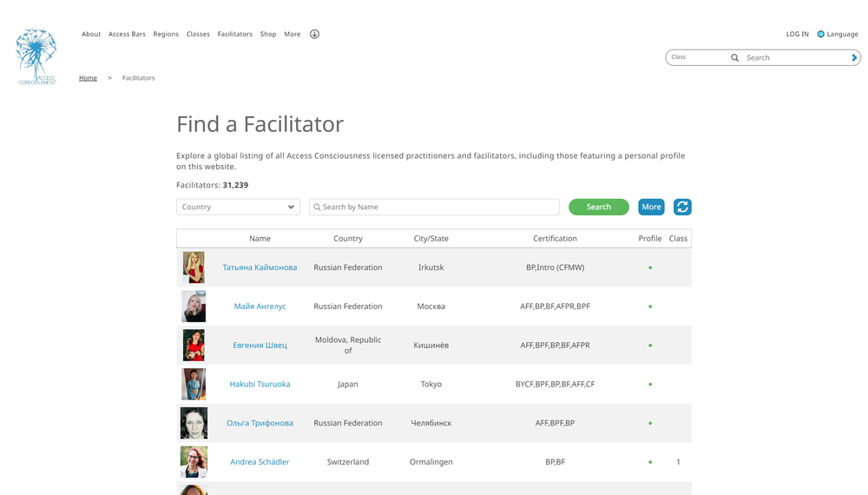Open the Shop menu
This screenshot has width=868, height=495.
pyautogui.click(x=268, y=34)
